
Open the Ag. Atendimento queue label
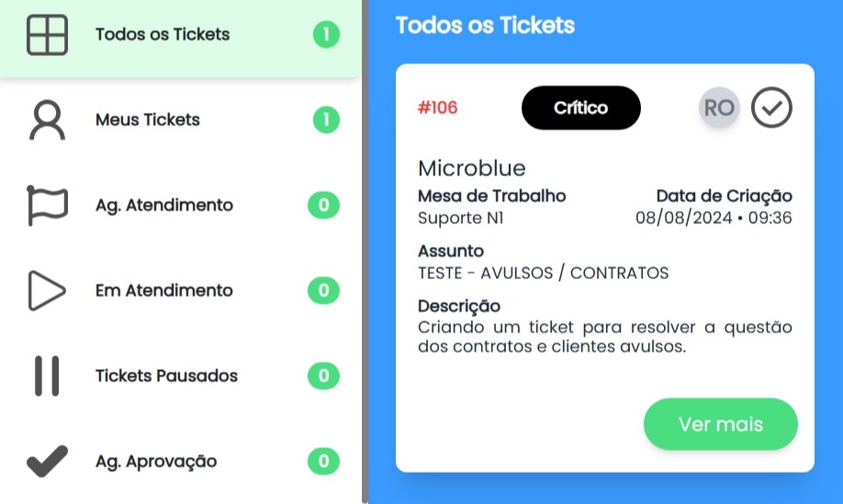[x=164, y=205]
